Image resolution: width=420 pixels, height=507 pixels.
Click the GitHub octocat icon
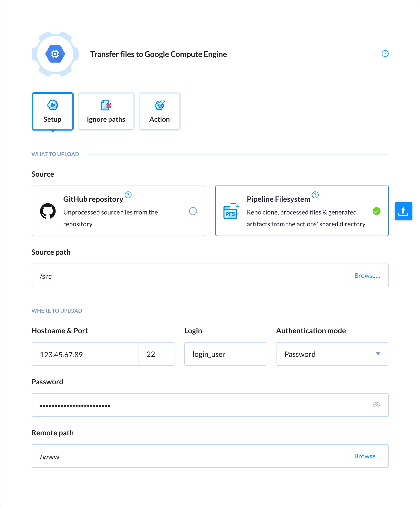[x=48, y=211]
